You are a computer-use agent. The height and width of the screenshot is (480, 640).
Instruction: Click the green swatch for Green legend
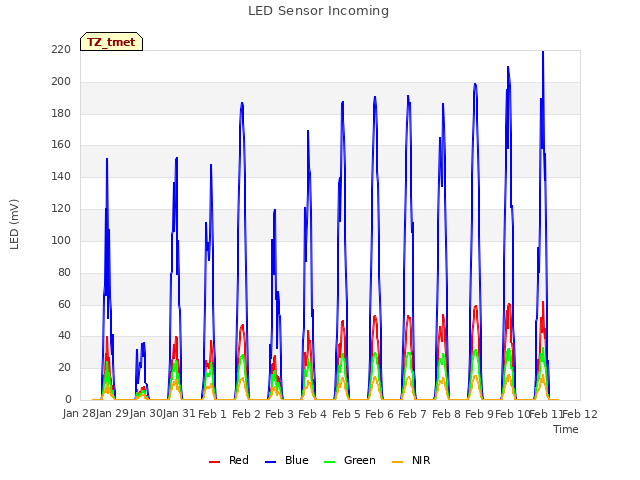[329, 462]
